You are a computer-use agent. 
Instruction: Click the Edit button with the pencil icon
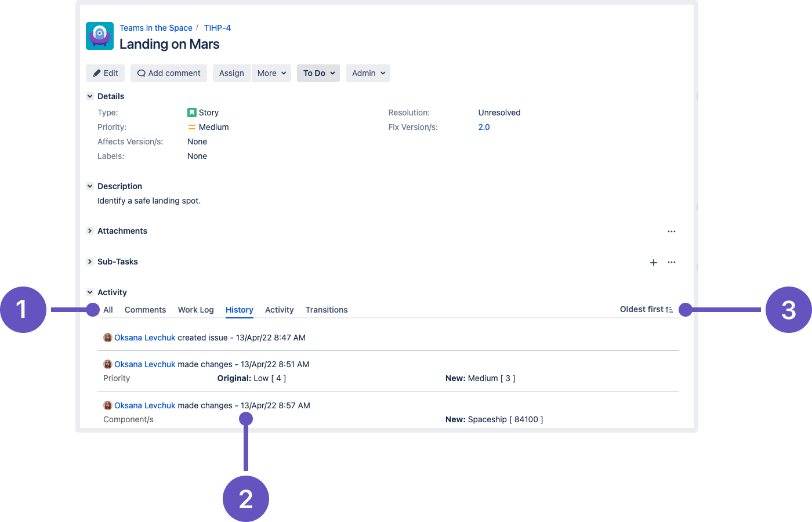click(105, 73)
